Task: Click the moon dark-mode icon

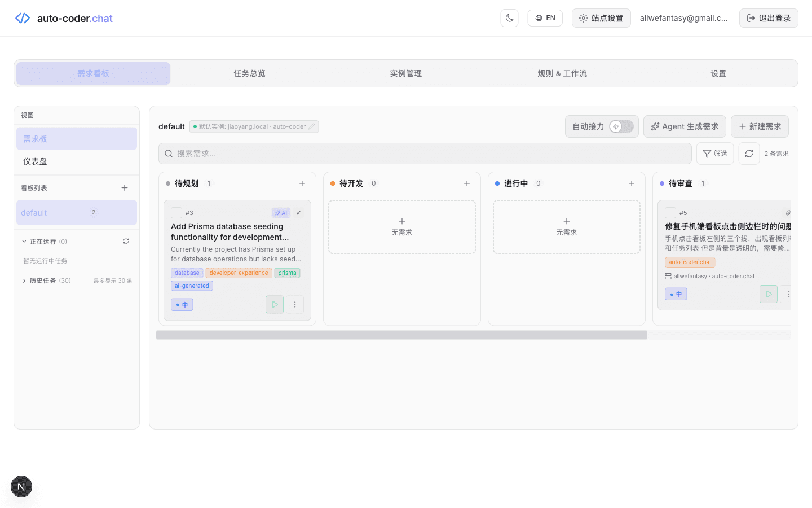Action: pyautogui.click(x=509, y=17)
